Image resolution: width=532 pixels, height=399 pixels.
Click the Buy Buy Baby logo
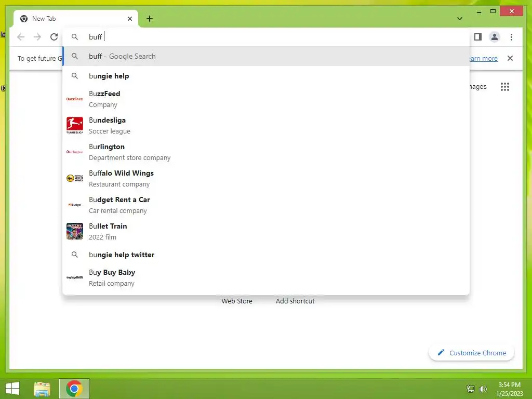75,277
